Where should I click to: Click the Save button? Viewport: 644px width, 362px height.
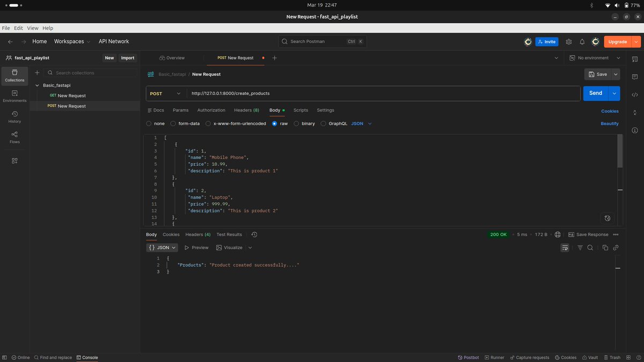598,75
